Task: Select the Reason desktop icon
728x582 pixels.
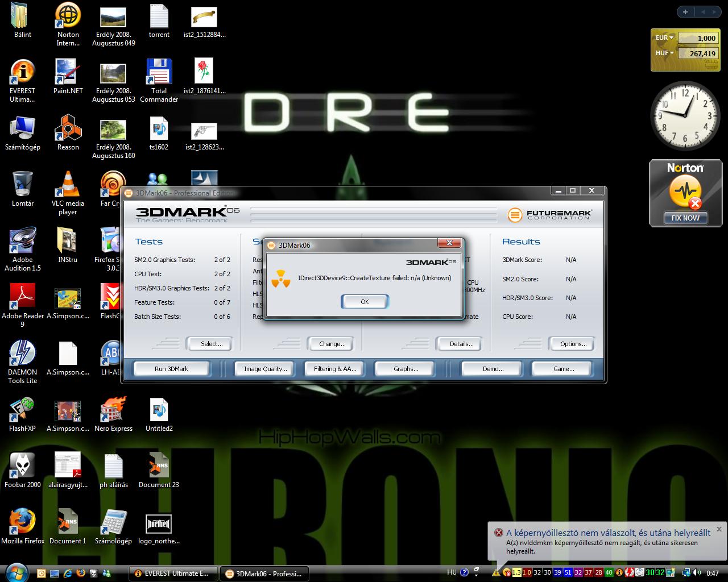Action: coord(68,134)
